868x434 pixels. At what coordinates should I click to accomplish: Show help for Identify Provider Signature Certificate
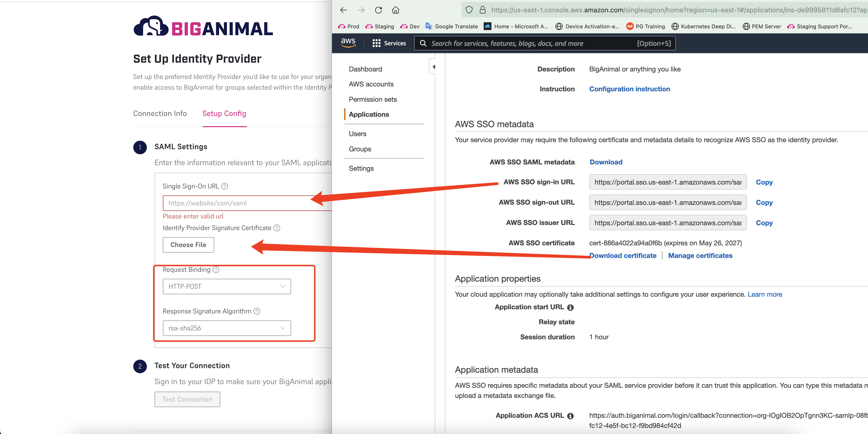277,228
